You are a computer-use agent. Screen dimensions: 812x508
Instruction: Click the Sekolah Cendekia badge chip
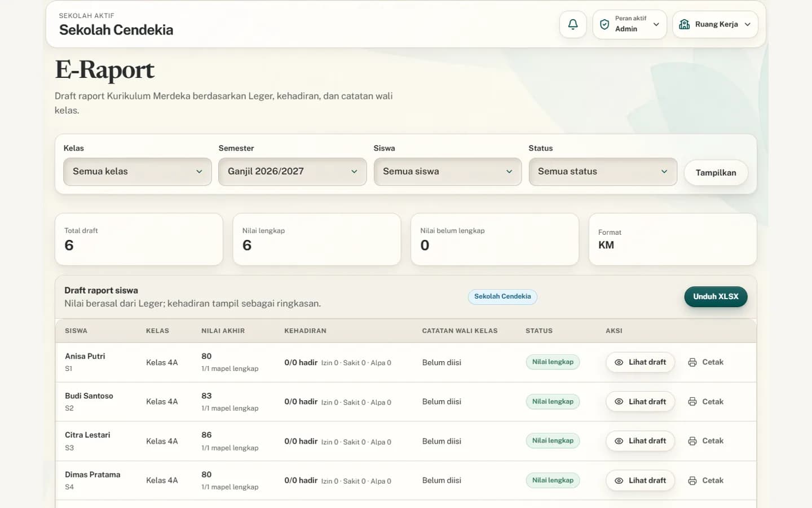[502, 296]
